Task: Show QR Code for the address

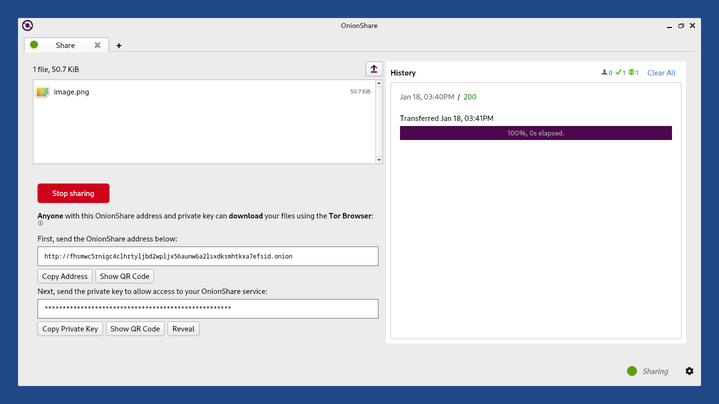Action: 124,276
